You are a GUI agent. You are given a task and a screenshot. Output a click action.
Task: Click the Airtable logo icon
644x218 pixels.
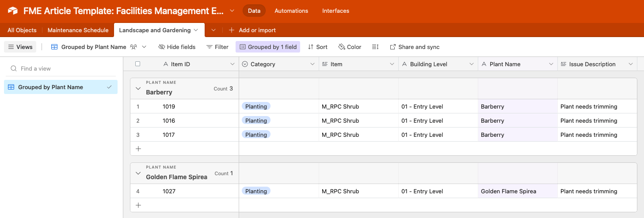point(13,11)
